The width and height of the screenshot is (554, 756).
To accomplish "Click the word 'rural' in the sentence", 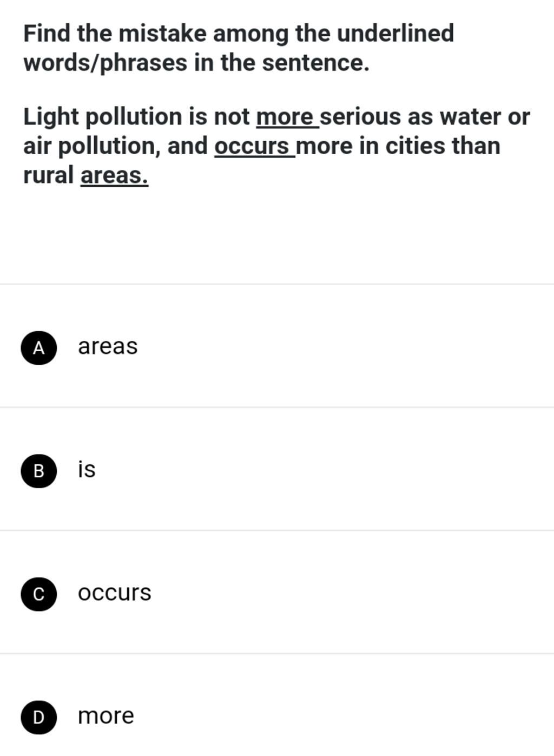I will point(48,175).
